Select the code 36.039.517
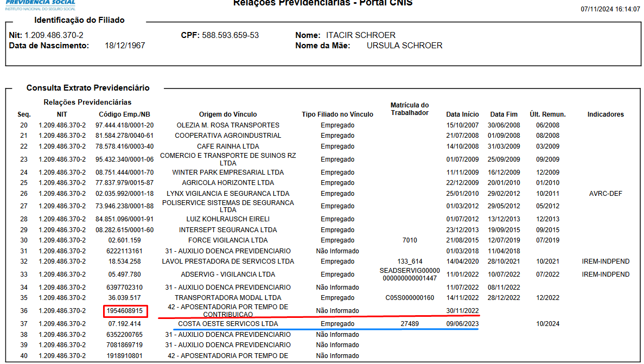This screenshot has width=644, height=364. tap(124, 298)
